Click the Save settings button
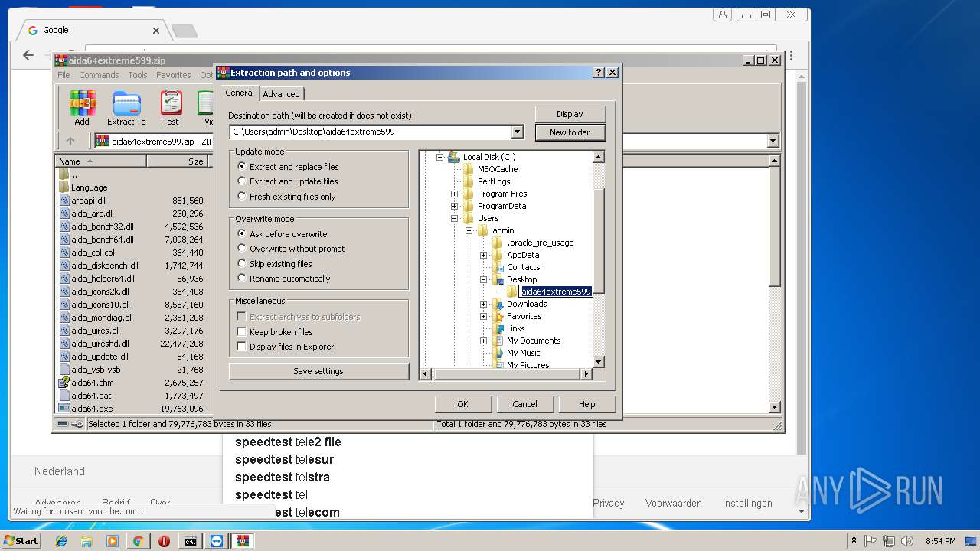 (x=318, y=371)
